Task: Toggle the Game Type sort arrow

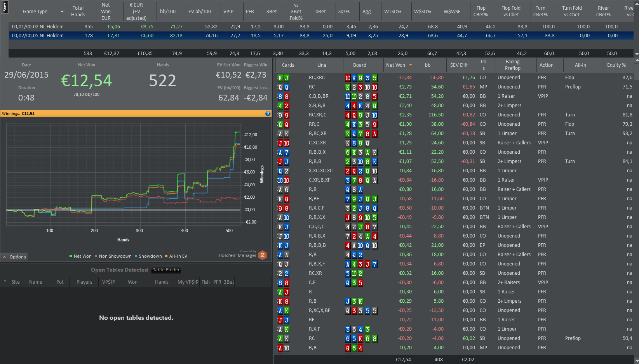Action: coord(62,12)
